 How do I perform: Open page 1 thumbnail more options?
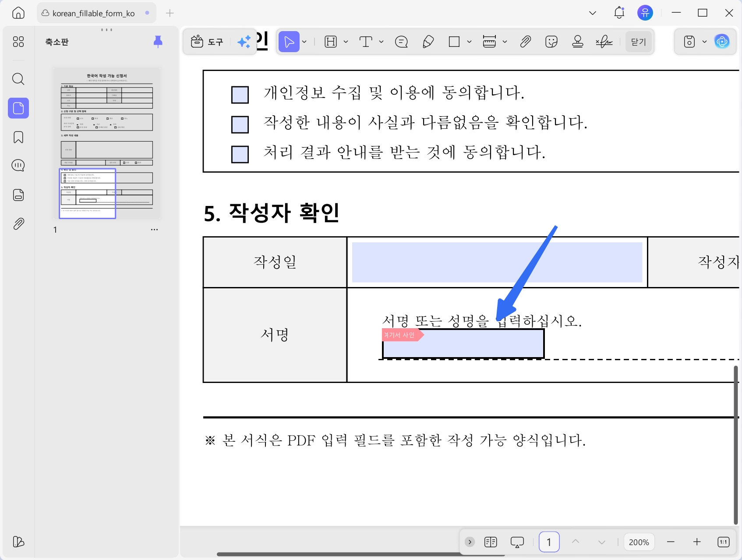click(x=154, y=230)
